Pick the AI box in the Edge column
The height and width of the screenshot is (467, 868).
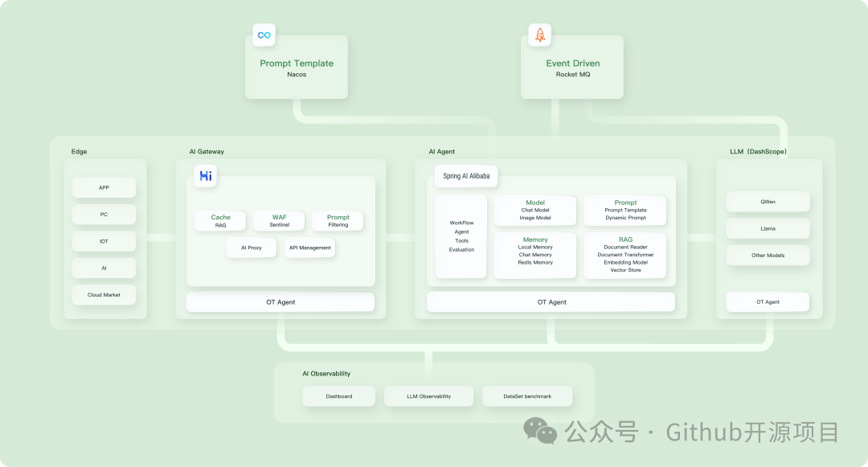(x=104, y=268)
